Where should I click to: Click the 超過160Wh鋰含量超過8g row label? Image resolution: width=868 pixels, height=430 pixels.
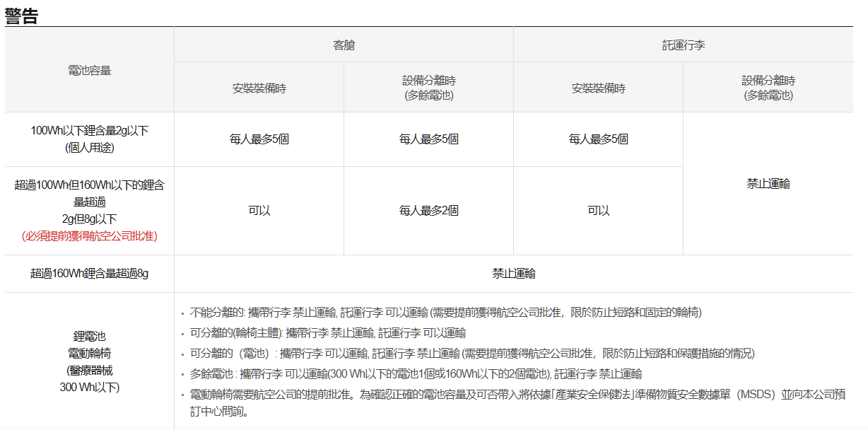[89, 274]
